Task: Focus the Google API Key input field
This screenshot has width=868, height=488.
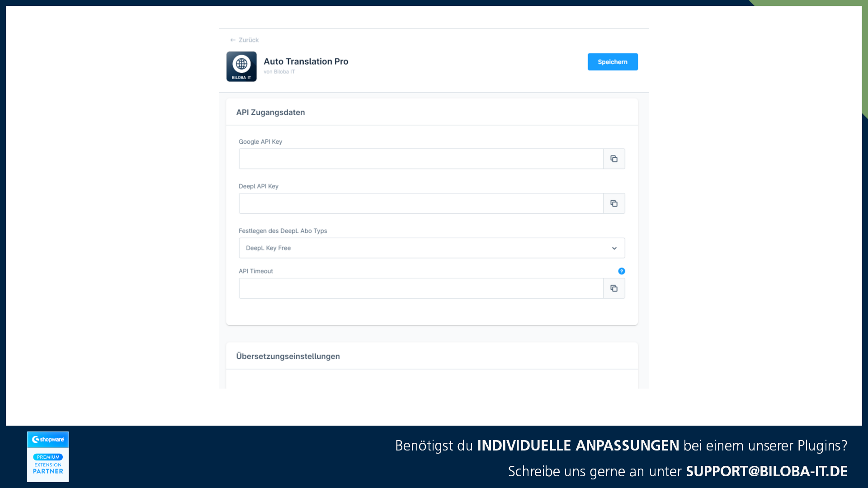Action: click(x=421, y=159)
